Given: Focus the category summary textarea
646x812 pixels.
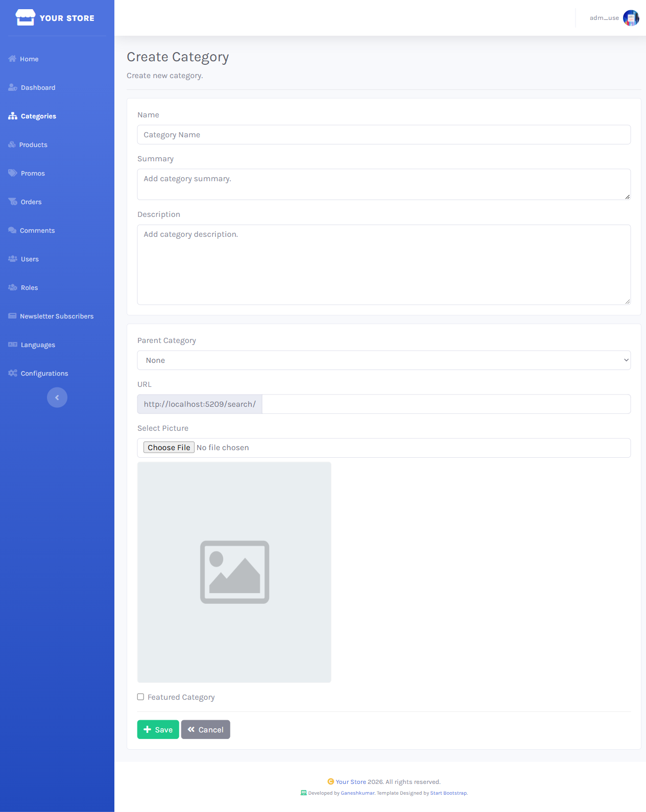Looking at the screenshot, I should [384, 184].
